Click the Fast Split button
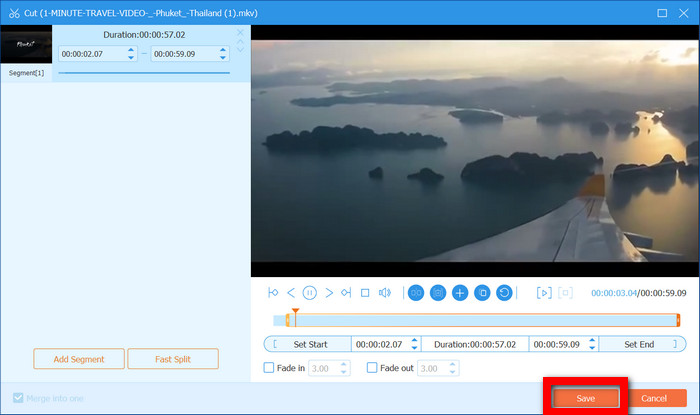 click(x=173, y=359)
